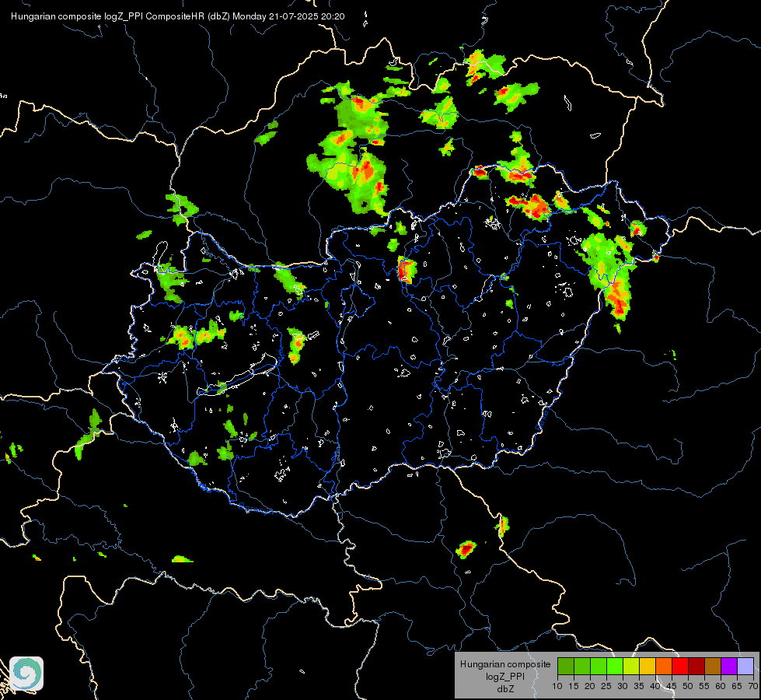Click the legend scale value "40"
The width and height of the screenshot is (761, 700).
pos(655,686)
